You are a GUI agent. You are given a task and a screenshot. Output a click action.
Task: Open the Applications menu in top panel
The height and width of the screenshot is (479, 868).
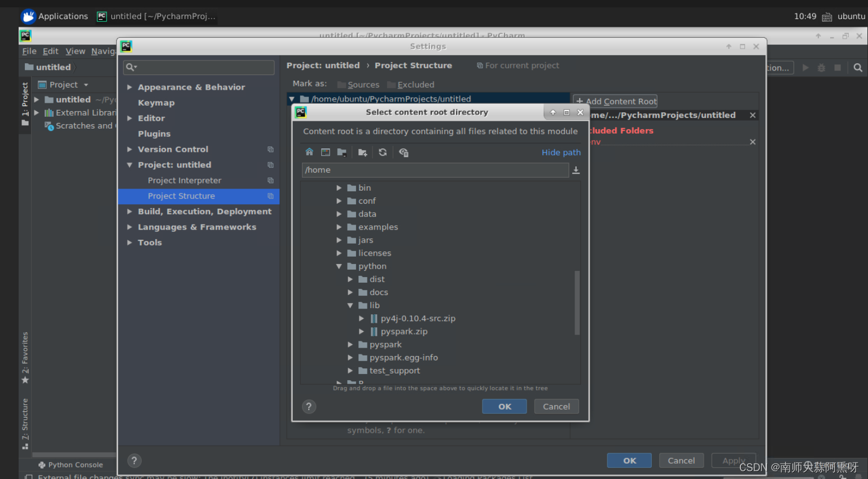(x=55, y=16)
